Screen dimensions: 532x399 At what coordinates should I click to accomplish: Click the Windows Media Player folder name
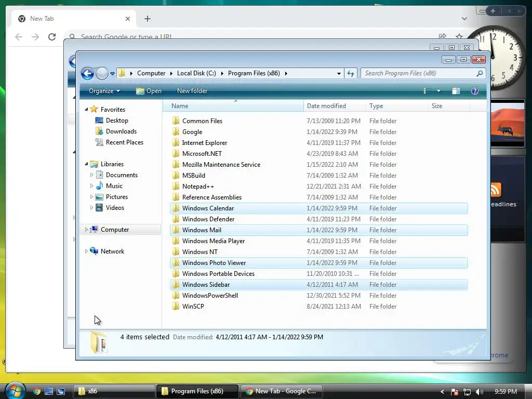[214, 241]
